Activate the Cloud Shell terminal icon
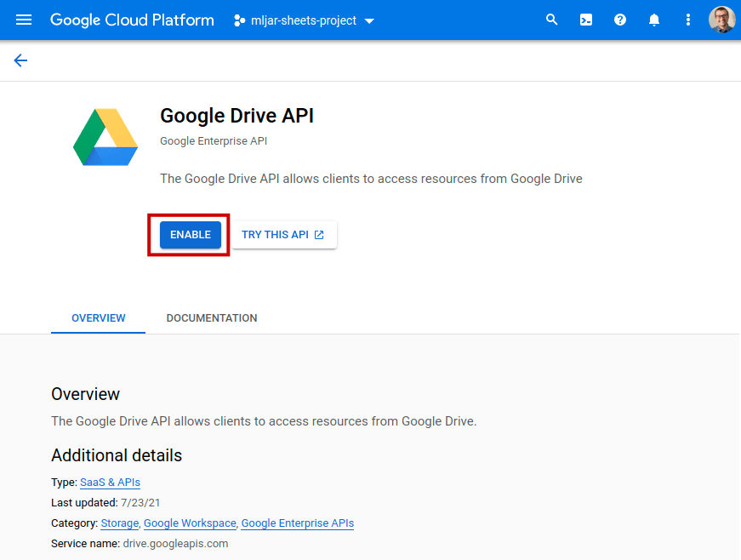 tap(585, 19)
